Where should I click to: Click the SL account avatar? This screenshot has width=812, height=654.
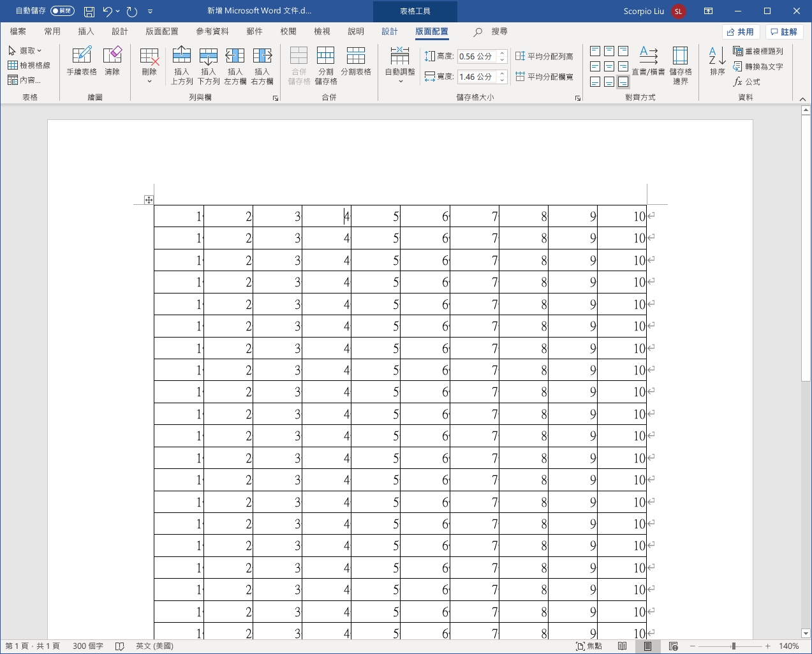click(x=679, y=11)
